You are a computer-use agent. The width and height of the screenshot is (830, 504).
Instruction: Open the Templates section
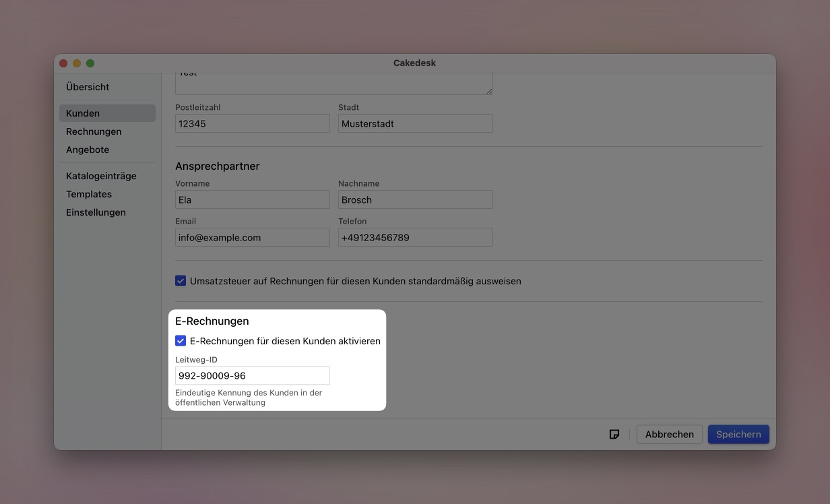click(88, 193)
